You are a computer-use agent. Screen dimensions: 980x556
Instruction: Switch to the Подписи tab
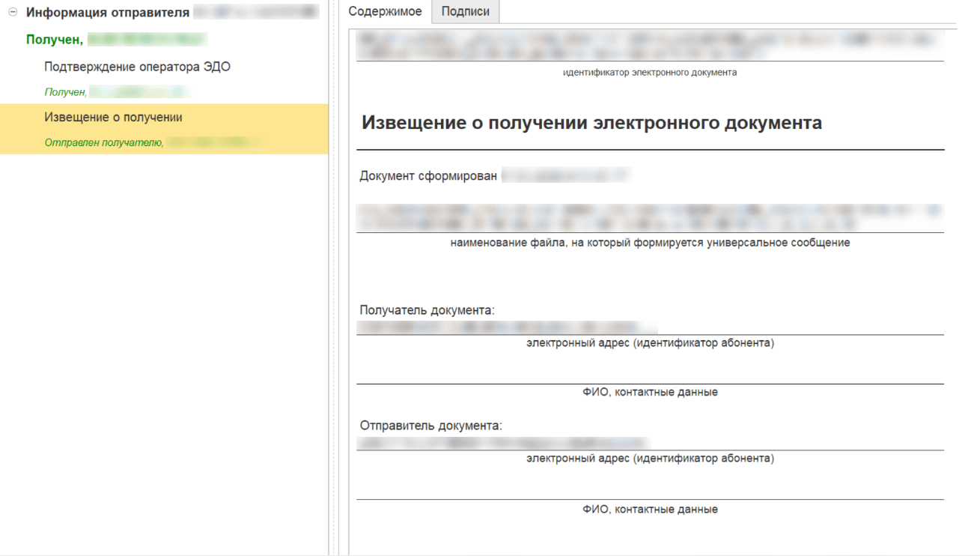[x=465, y=12]
